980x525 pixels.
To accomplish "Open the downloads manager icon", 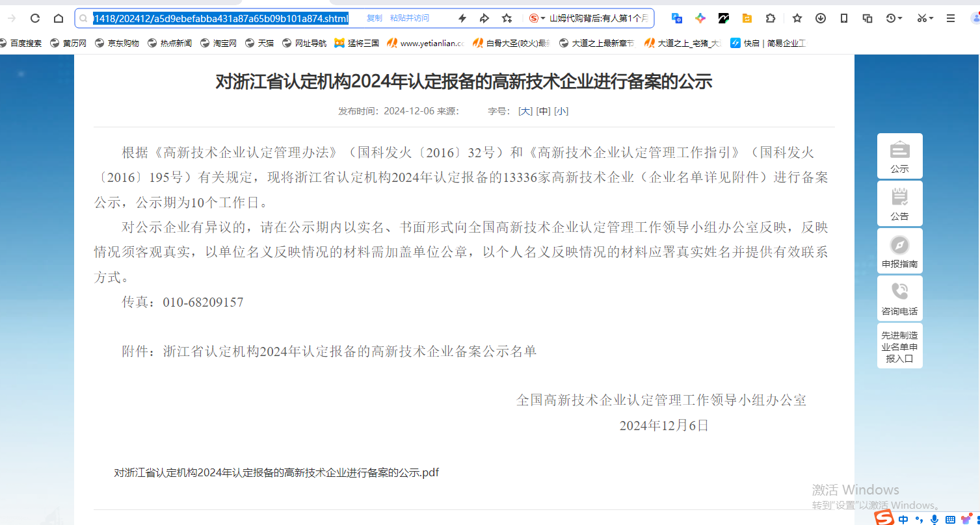I will tap(821, 18).
